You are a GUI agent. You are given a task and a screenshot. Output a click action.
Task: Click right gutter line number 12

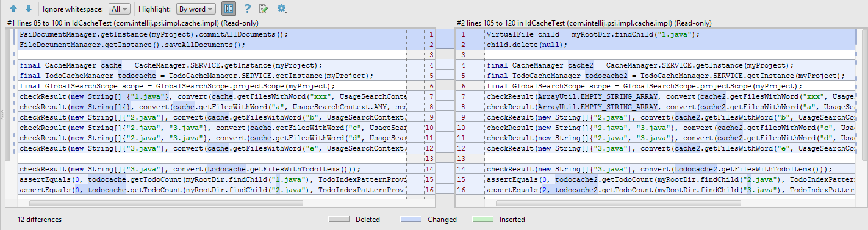pyautogui.click(x=462, y=148)
